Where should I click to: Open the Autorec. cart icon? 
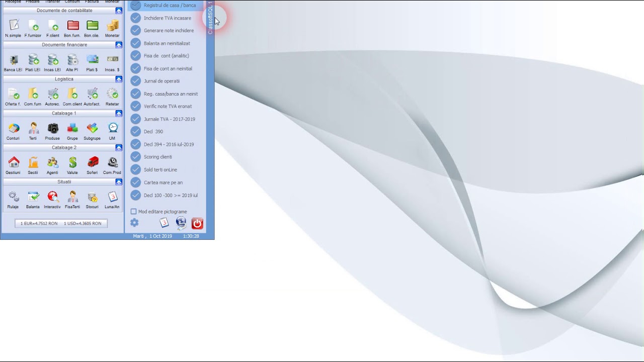click(x=53, y=94)
